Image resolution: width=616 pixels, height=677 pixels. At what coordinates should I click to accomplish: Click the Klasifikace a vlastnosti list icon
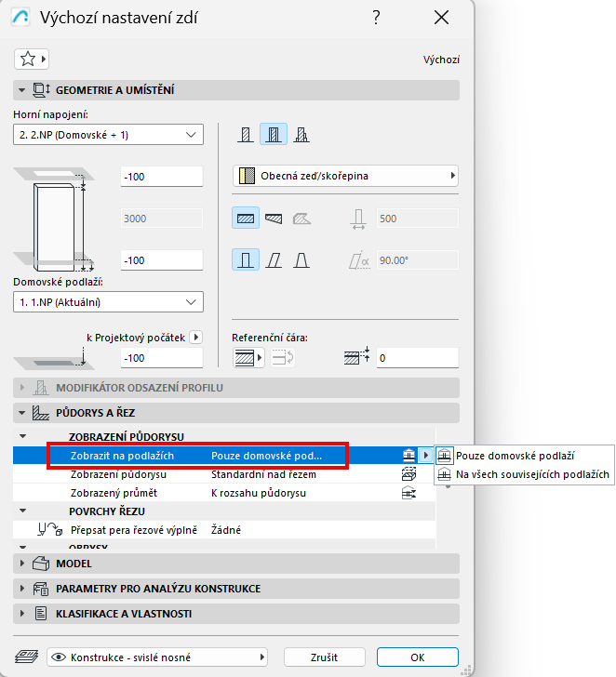41,614
